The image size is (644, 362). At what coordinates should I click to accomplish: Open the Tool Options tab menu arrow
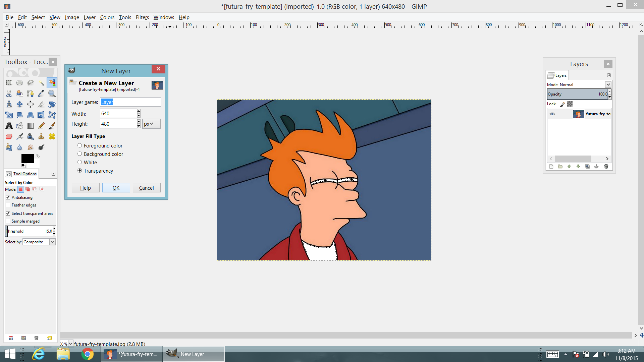[53, 174]
